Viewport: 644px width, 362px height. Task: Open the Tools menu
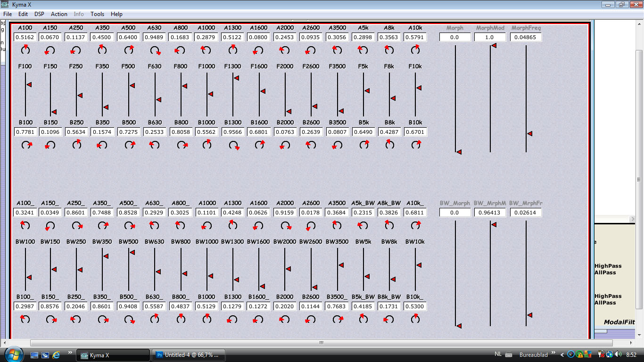coord(98,14)
